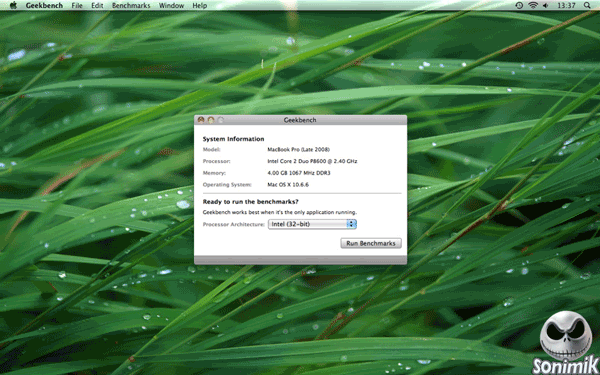600x375 pixels.
Task: Open the Benchmarks menu
Action: click(131, 5)
